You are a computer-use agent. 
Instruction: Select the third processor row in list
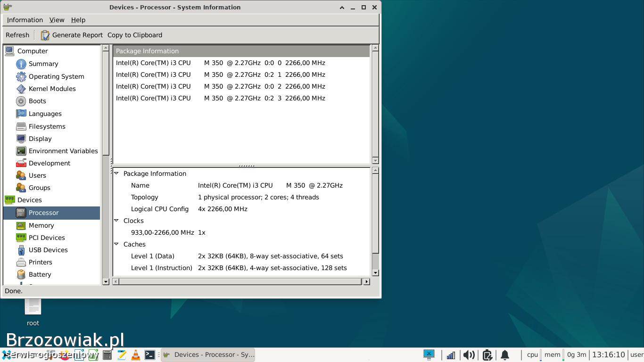tap(220, 86)
